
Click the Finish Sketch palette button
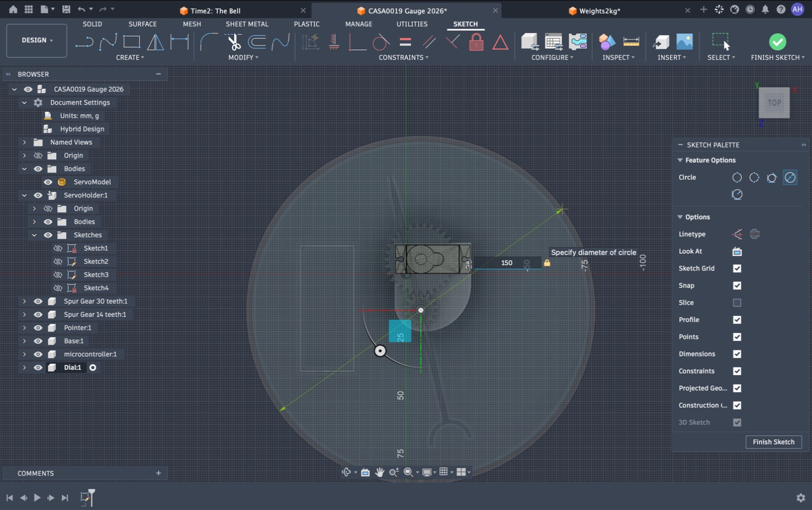click(x=774, y=442)
